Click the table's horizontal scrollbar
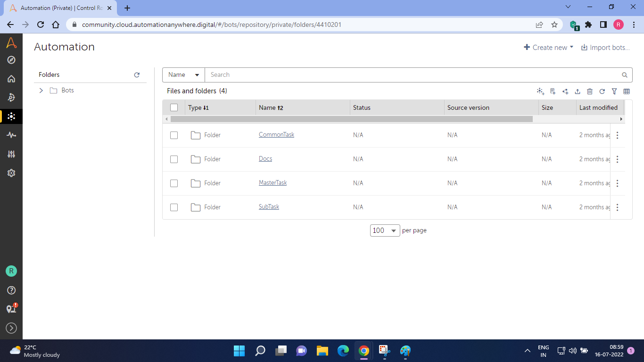The width and height of the screenshot is (644, 362). click(351, 119)
